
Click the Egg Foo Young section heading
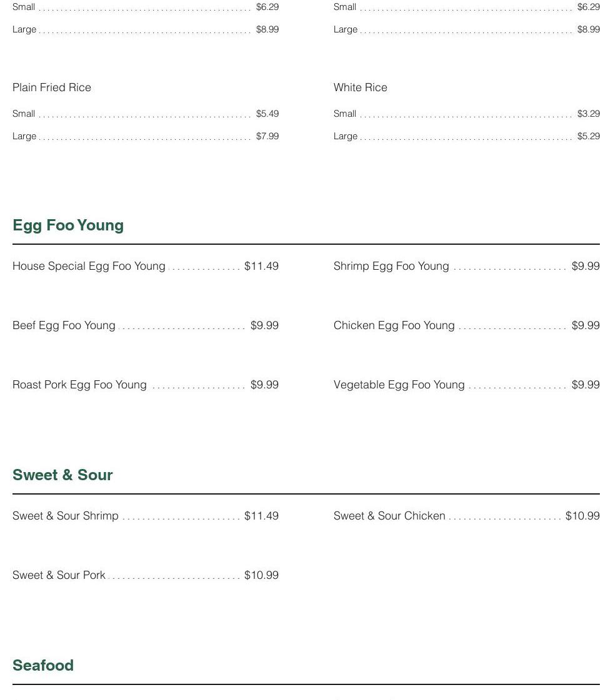point(68,225)
